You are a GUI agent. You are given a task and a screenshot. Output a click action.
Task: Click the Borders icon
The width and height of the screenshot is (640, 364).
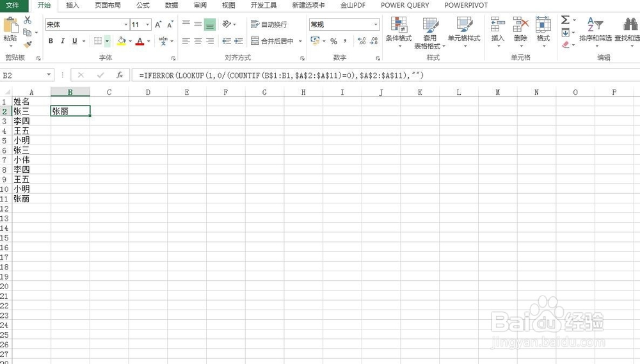point(98,41)
